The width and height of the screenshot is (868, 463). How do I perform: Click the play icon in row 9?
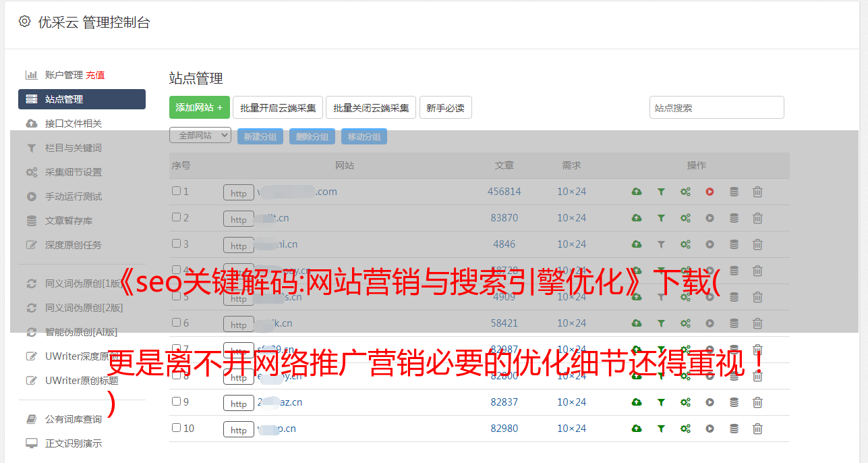click(710, 402)
